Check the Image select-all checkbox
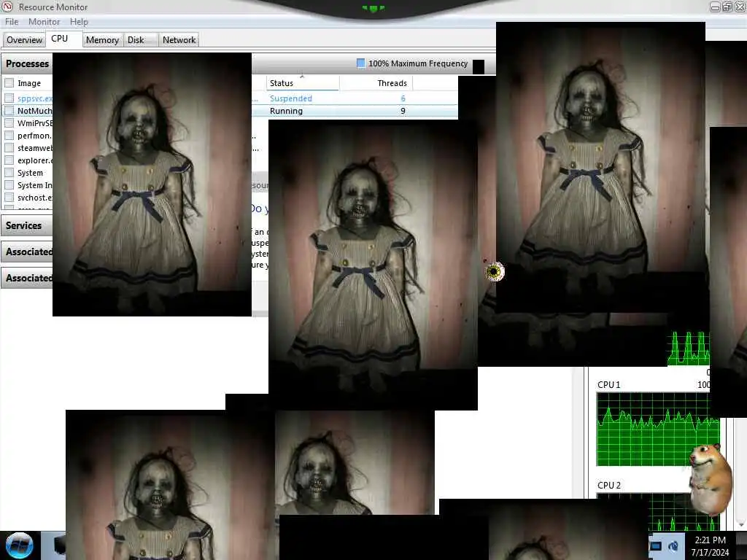 (9, 83)
